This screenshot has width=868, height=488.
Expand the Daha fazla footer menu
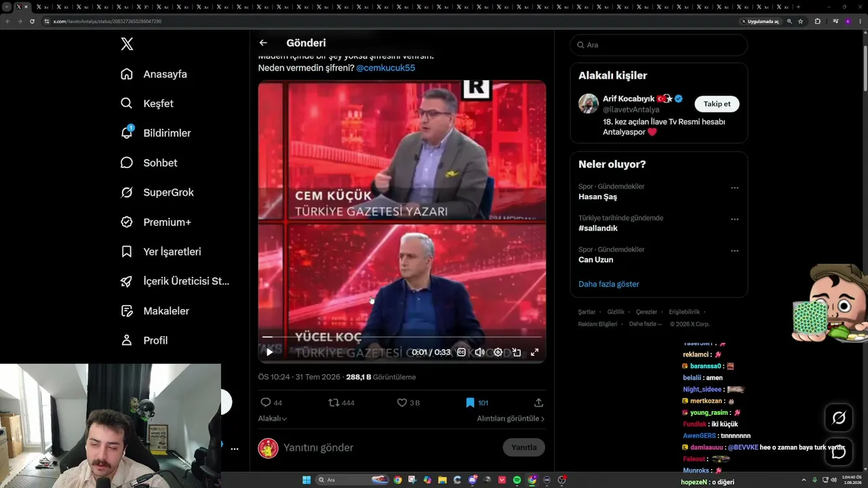pos(646,324)
